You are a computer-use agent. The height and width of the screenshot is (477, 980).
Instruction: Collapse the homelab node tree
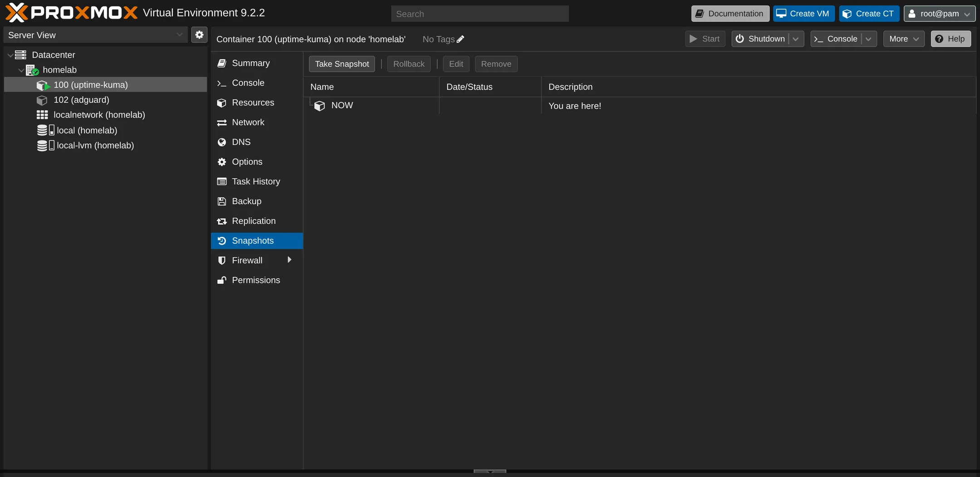[x=21, y=70]
